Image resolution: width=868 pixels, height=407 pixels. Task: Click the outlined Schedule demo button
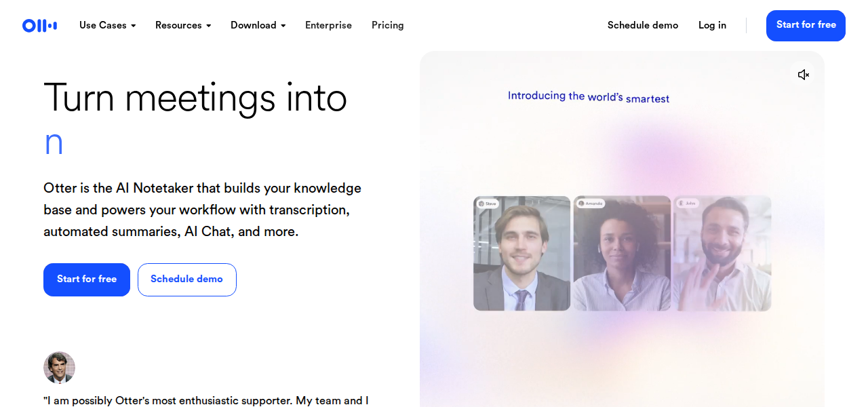point(186,279)
